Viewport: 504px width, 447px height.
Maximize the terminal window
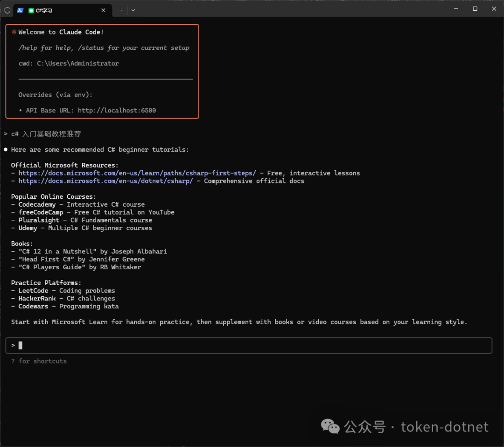(475, 9)
